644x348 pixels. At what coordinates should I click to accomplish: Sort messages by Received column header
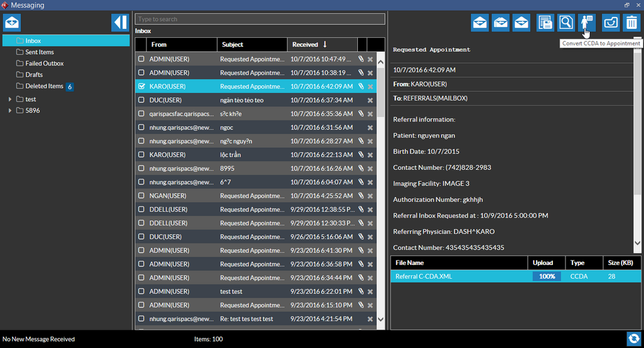tap(309, 45)
